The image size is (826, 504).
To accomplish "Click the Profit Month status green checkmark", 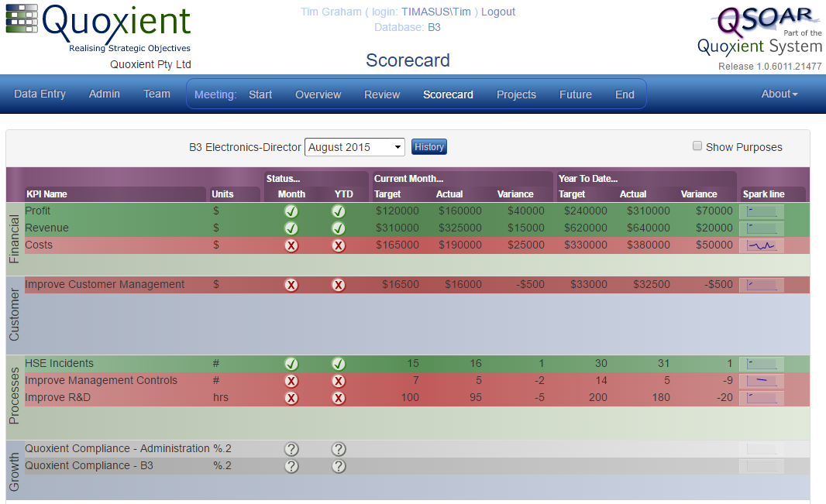I will (291, 211).
